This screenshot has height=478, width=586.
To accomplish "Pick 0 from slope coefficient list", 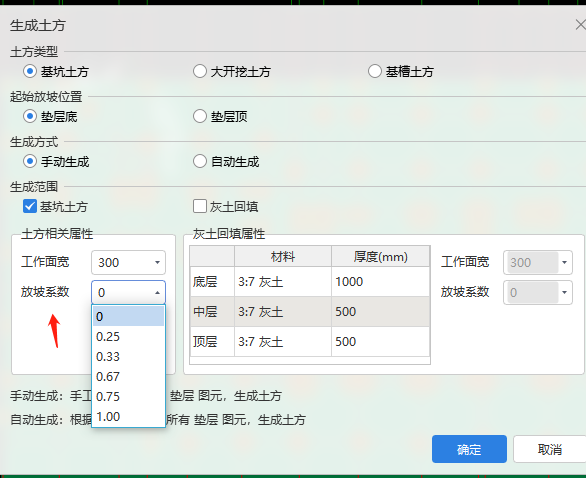I will [x=128, y=316].
